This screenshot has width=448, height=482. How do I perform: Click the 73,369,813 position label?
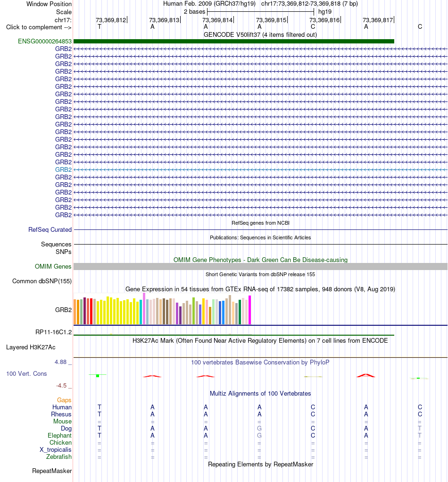(x=164, y=20)
